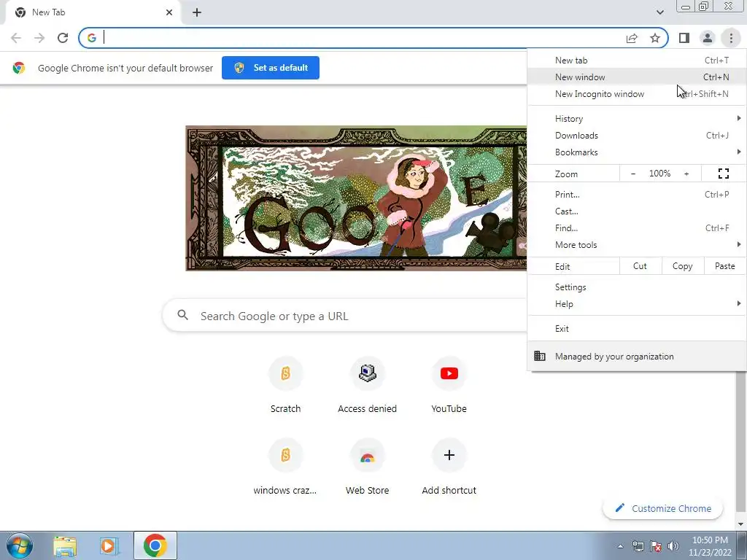Decrease zoom with the minus button
Viewport: 747px width, 560px height.
(x=633, y=174)
